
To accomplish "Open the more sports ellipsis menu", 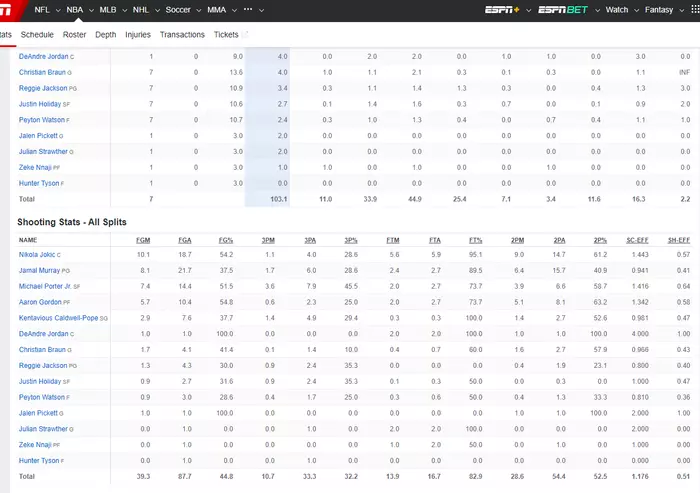I will click(248, 9).
